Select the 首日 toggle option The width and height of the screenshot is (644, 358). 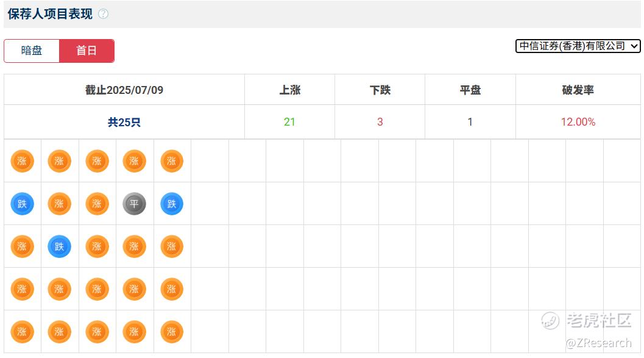click(x=87, y=51)
